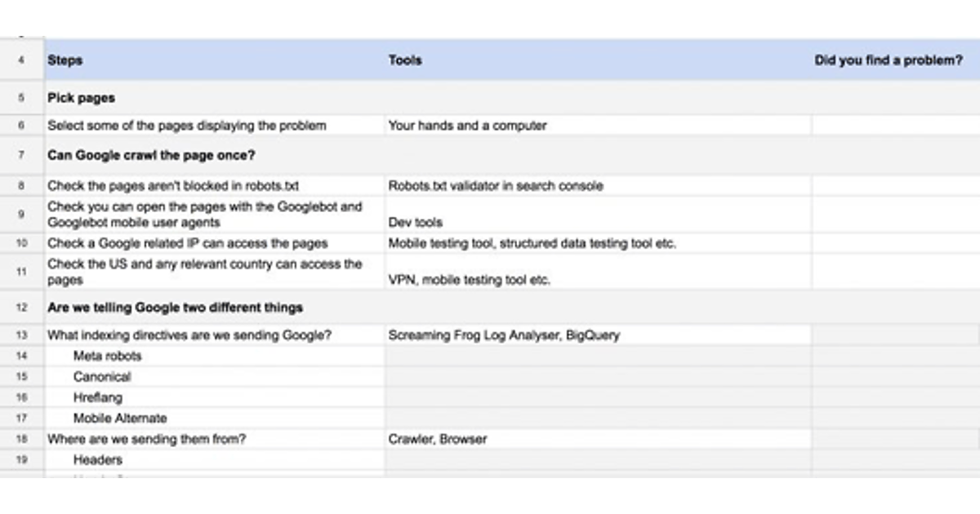Select row 10 header number
Screen dimensions: 980x514
(21, 243)
